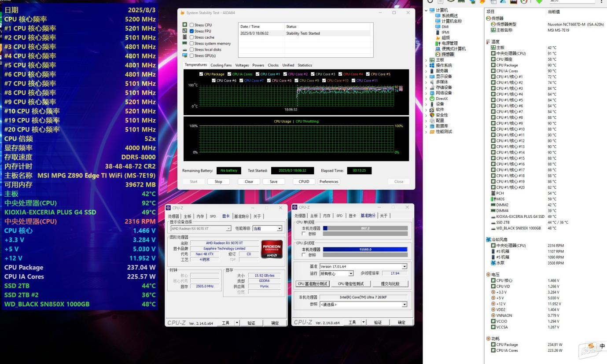Click the Stress CPU chip icon

(x=185, y=25)
